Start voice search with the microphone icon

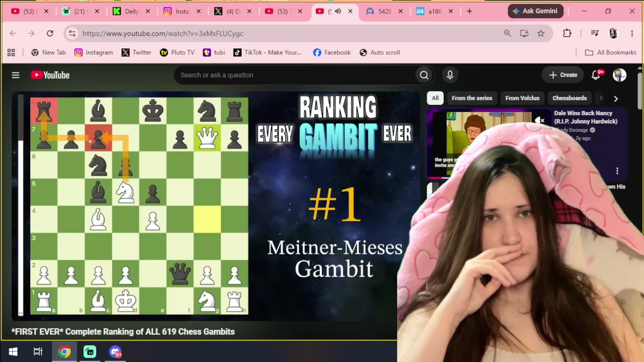coord(450,75)
